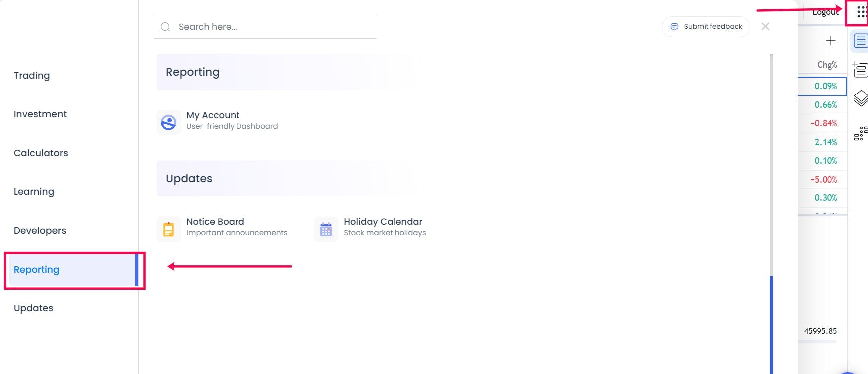Open the Updates sidebar item

33,308
